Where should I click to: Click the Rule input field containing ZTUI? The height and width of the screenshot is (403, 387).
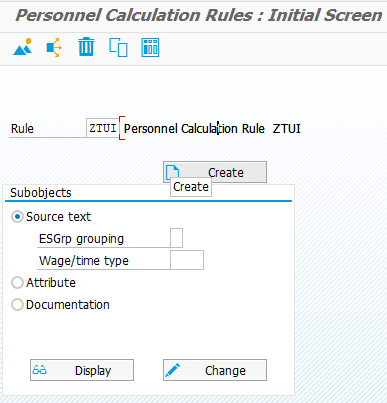[103, 128]
